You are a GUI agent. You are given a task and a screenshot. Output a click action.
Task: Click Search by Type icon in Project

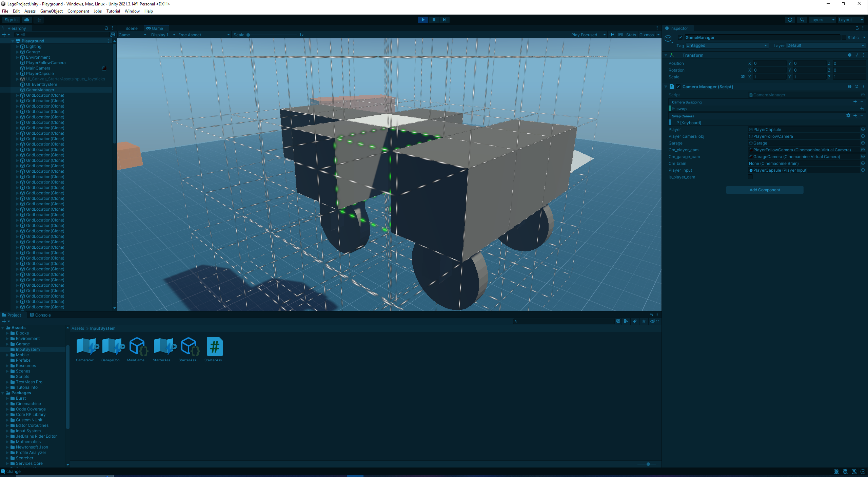pyautogui.click(x=626, y=321)
